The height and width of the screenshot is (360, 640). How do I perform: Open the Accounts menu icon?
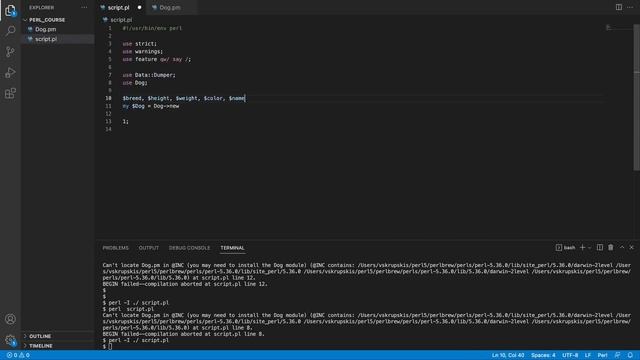pos(10,319)
